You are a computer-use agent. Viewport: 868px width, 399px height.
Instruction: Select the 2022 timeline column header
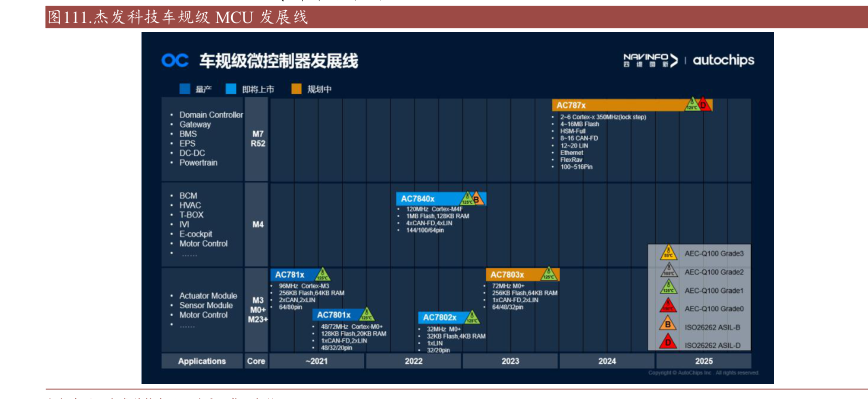coord(413,361)
